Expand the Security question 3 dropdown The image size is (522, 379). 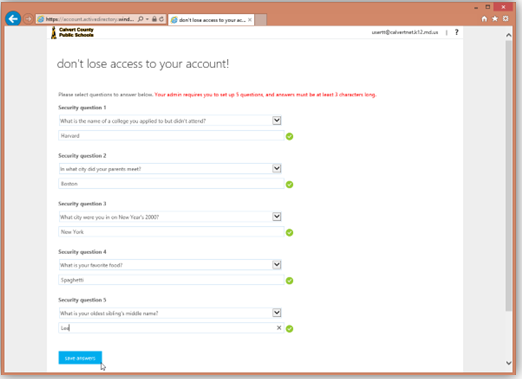pos(277,217)
